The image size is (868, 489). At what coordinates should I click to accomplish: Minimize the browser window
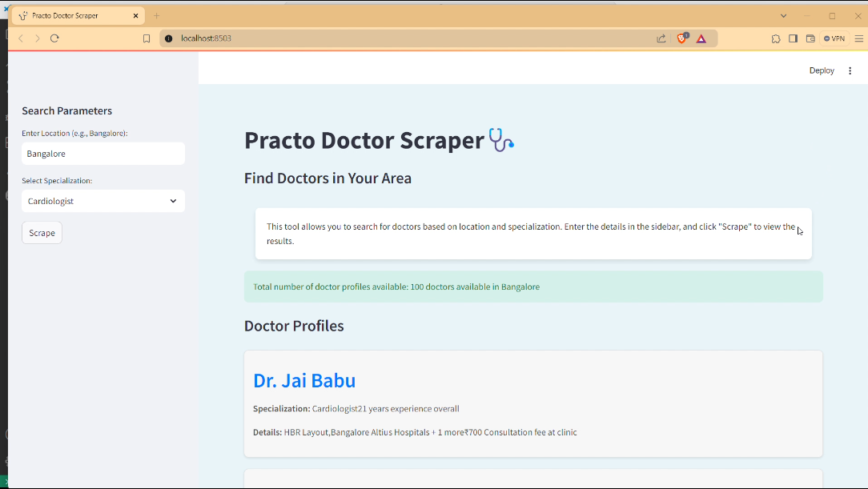806,15
